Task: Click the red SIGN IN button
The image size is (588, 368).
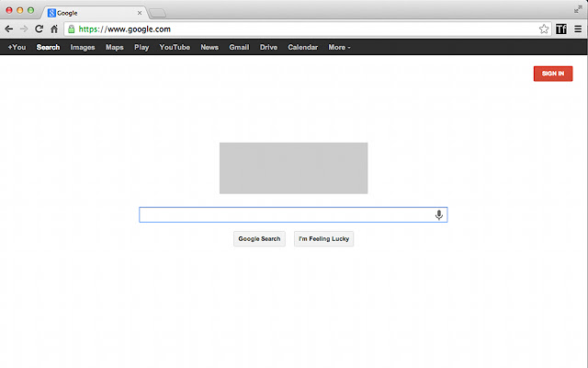Action: pos(553,74)
